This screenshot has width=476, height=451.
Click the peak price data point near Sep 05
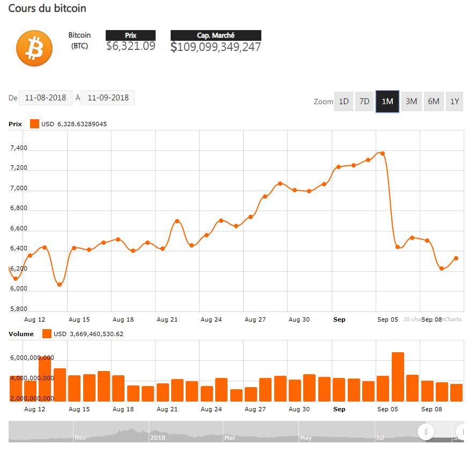tap(383, 154)
